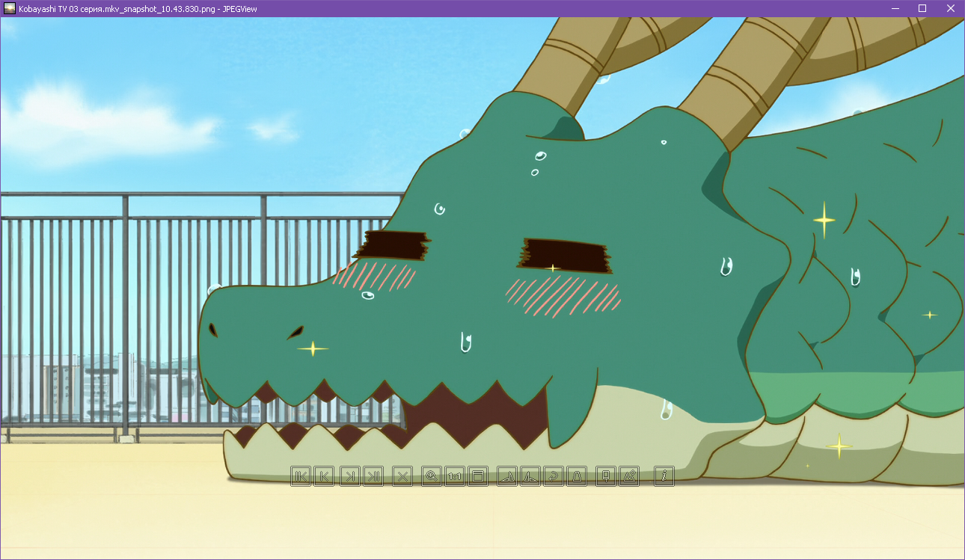Jump to the last image in folder
Viewport: 965px width, 560px height.
pyautogui.click(x=373, y=476)
